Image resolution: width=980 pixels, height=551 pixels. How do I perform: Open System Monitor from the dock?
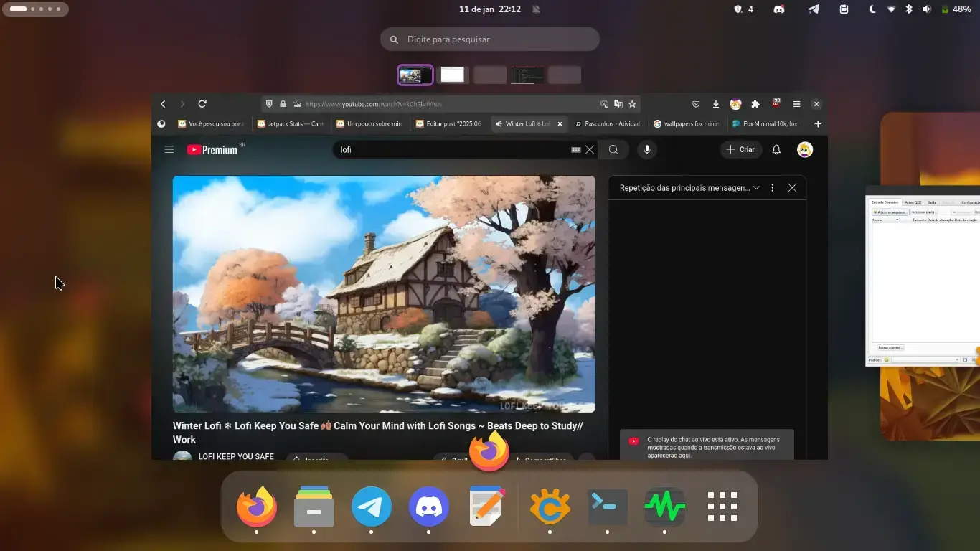pyautogui.click(x=664, y=507)
